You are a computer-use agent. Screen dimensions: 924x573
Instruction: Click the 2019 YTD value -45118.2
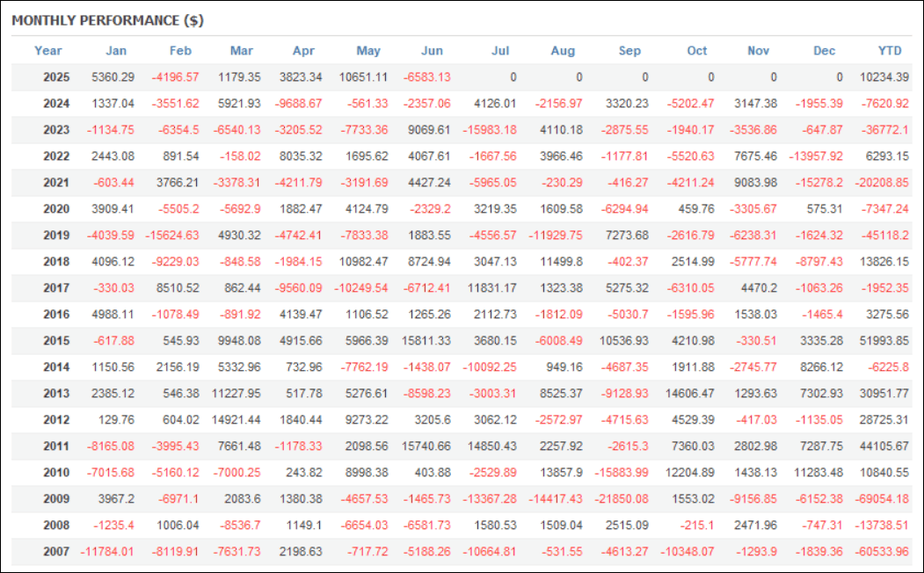point(885,235)
